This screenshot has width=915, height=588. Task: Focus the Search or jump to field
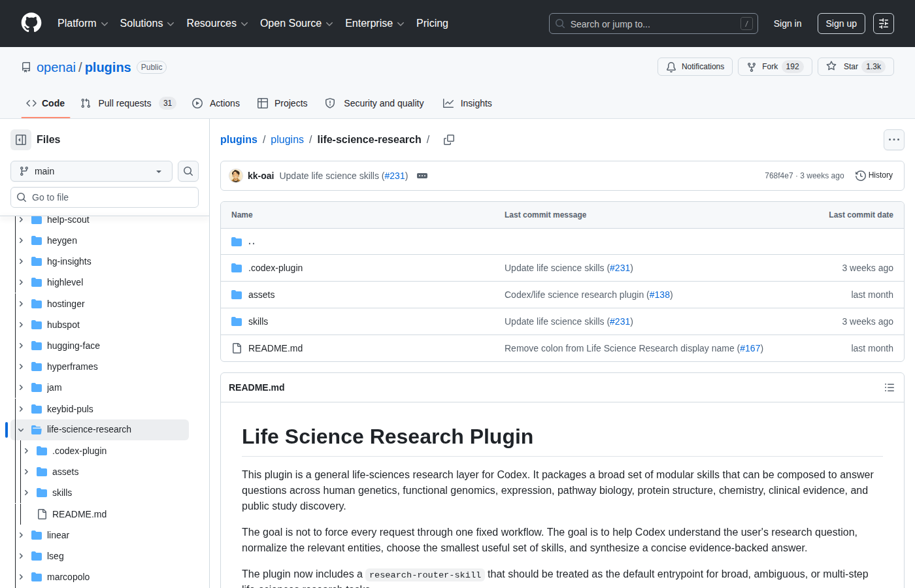pyautogui.click(x=654, y=24)
